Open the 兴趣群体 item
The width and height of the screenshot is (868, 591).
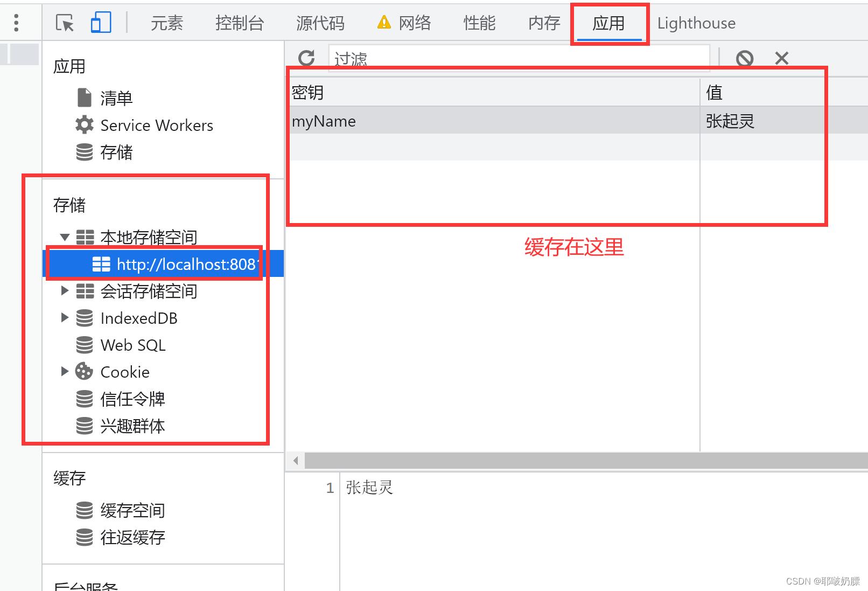pos(132,426)
